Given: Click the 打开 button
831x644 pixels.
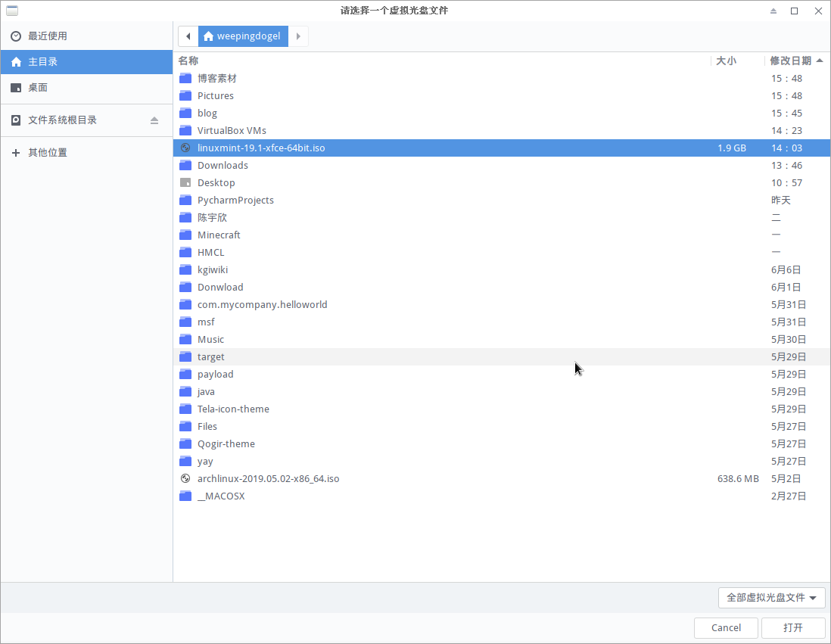Looking at the screenshot, I should [x=792, y=627].
